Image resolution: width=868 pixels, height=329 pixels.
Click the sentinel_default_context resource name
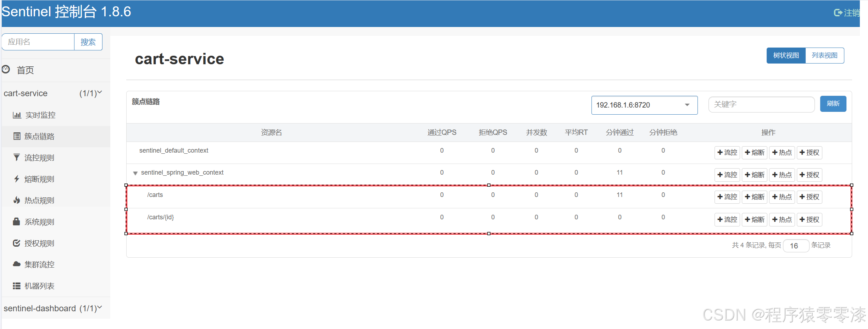174,150
